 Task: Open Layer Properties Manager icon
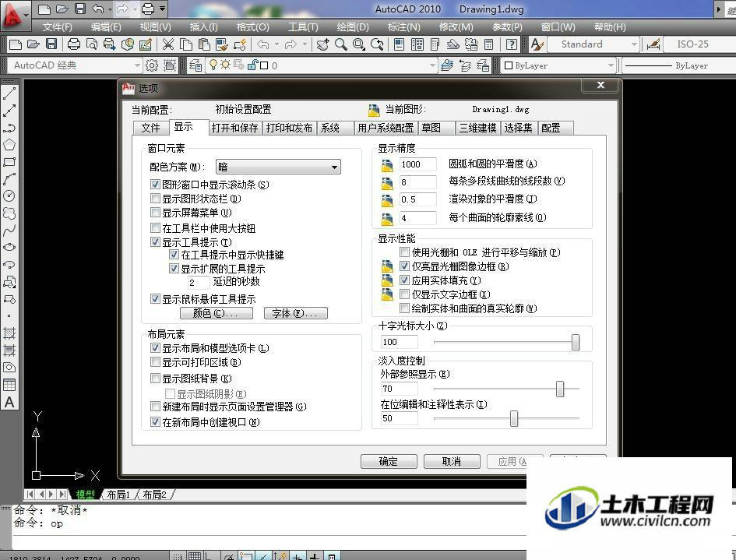click(195, 65)
